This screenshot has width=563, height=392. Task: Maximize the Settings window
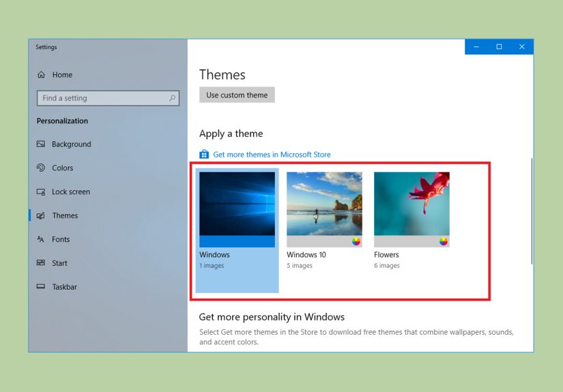click(x=499, y=46)
